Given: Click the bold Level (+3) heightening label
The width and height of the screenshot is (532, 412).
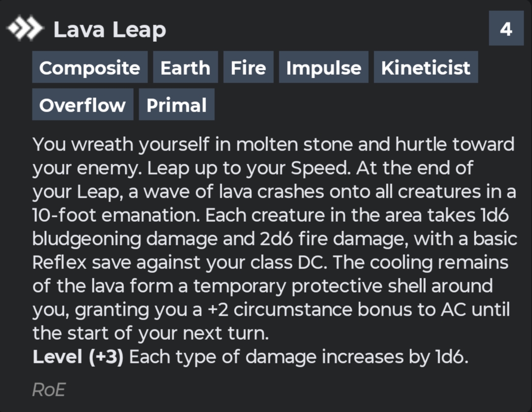Looking at the screenshot, I should [78, 357].
